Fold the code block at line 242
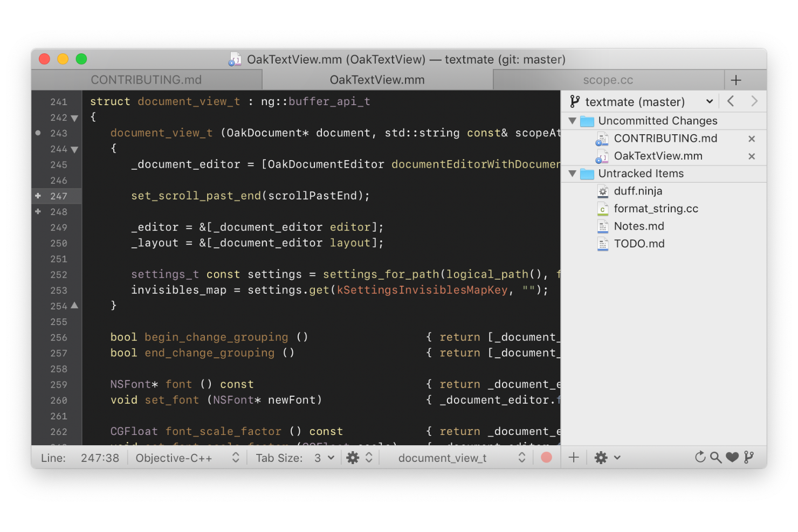Viewport: 798px width, 532px height. 74,118
